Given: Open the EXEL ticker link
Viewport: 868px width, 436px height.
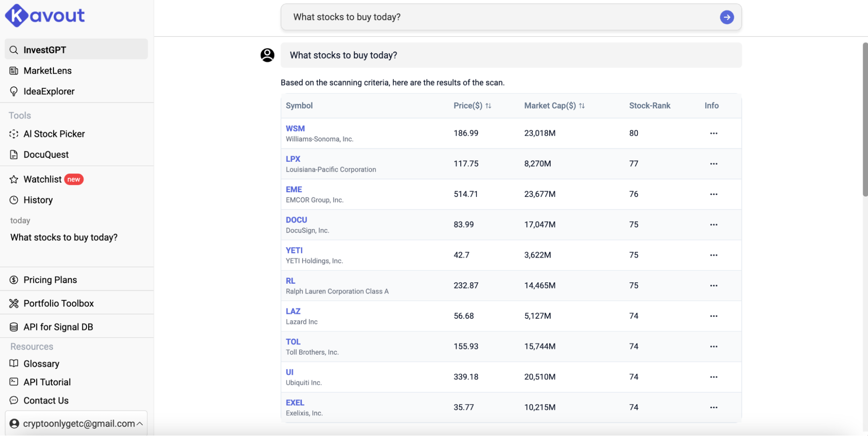Looking at the screenshot, I should [x=295, y=403].
